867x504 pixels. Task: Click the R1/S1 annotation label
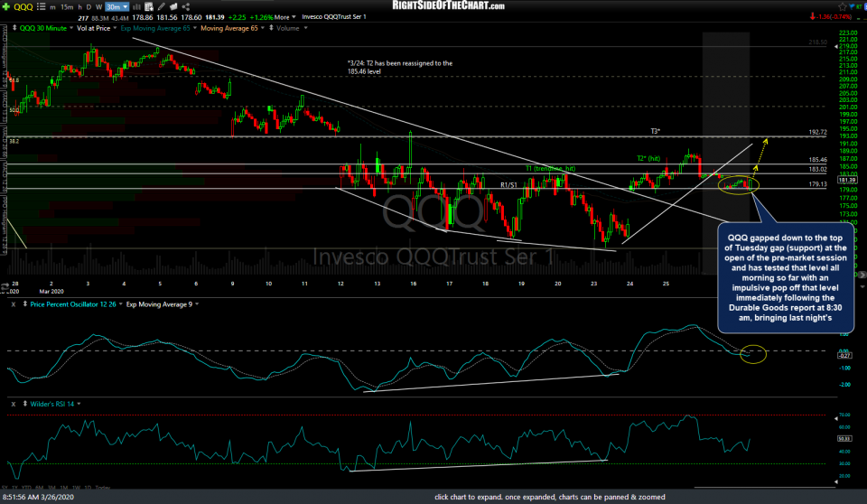click(508, 185)
